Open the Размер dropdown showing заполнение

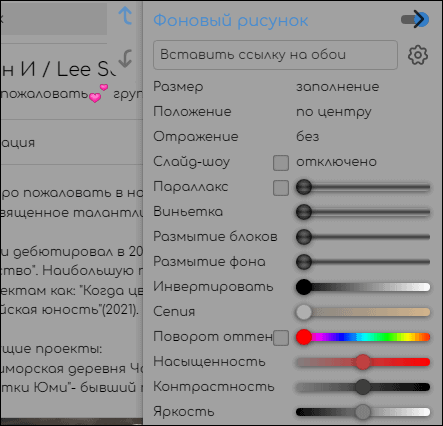pos(338,87)
